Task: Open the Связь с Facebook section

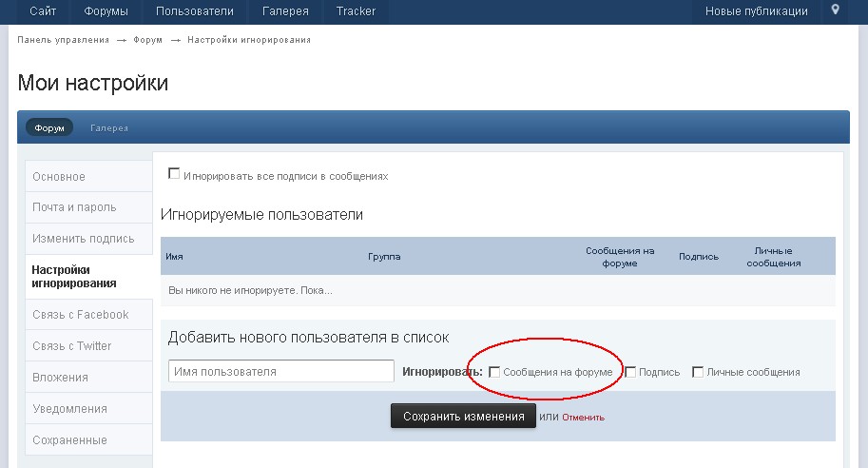Action: click(88, 315)
